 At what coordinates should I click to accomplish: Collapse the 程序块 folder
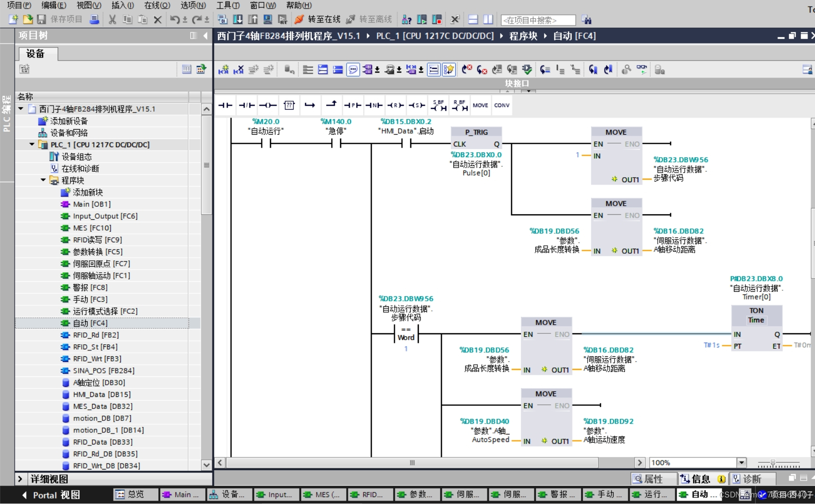(x=44, y=180)
